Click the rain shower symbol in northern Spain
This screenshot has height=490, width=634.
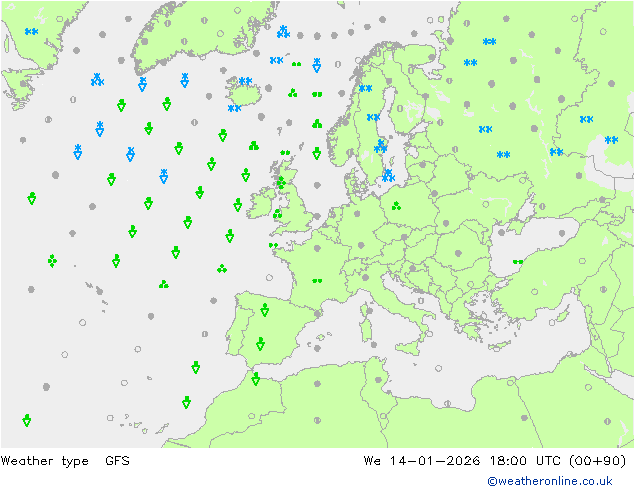click(x=264, y=310)
